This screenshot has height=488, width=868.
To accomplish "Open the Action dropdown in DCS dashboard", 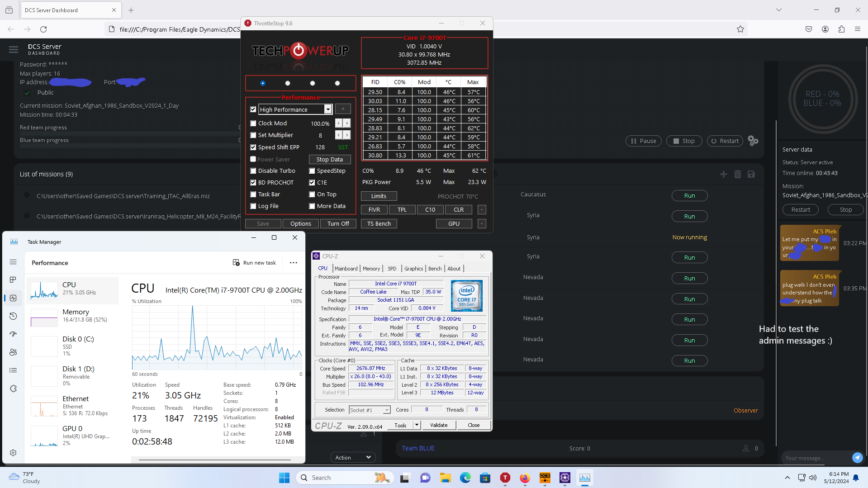I will (353, 457).
